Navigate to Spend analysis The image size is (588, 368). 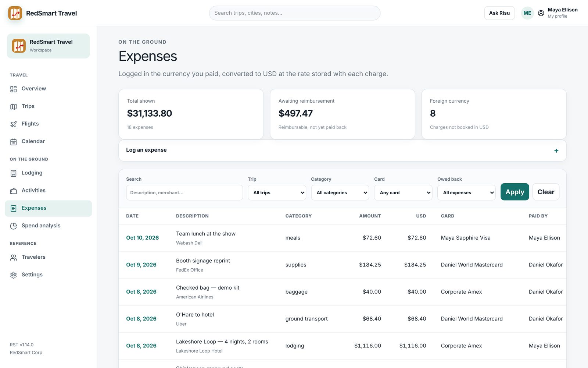pyautogui.click(x=48, y=226)
